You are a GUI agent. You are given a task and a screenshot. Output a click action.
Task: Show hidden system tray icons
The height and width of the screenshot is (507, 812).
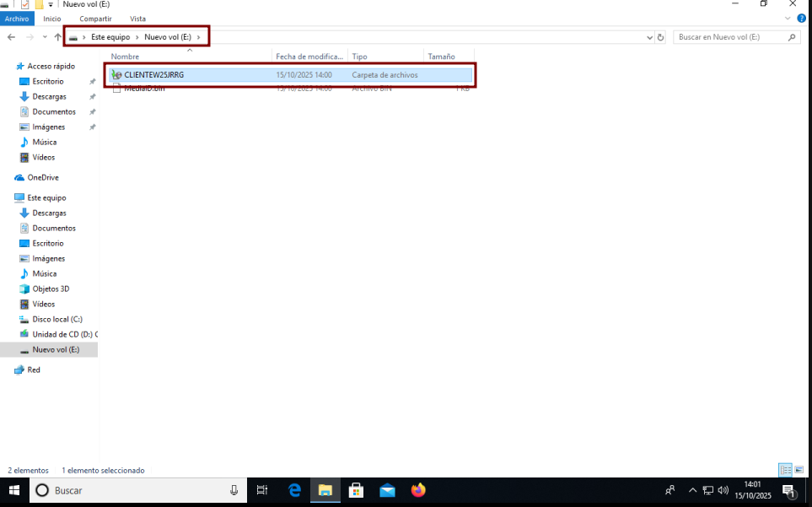point(692,490)
